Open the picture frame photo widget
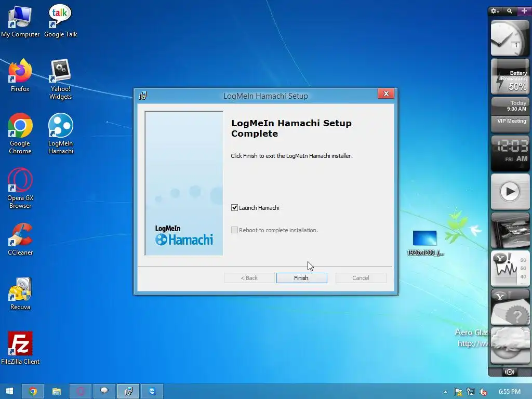 pos(510,230)
